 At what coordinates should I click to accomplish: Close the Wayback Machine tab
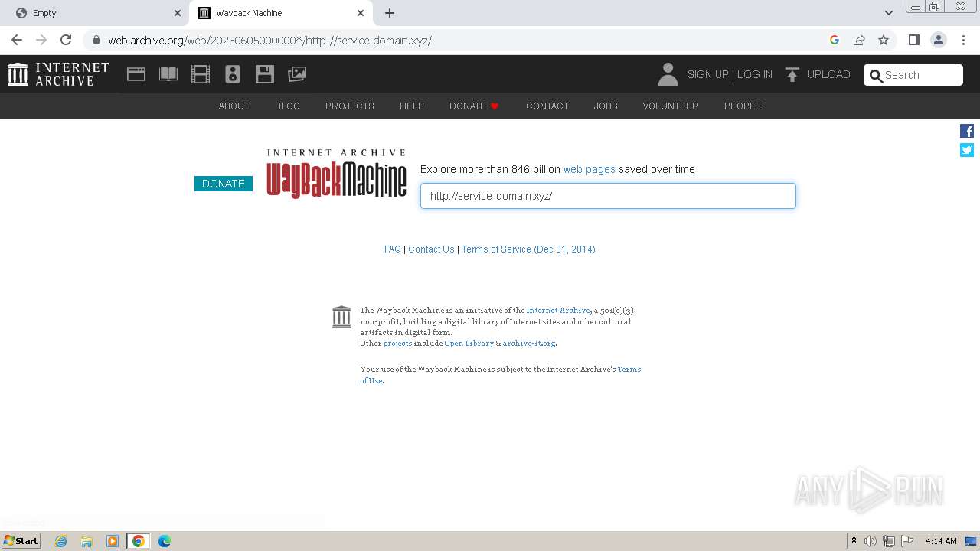(x=361, y=13)
